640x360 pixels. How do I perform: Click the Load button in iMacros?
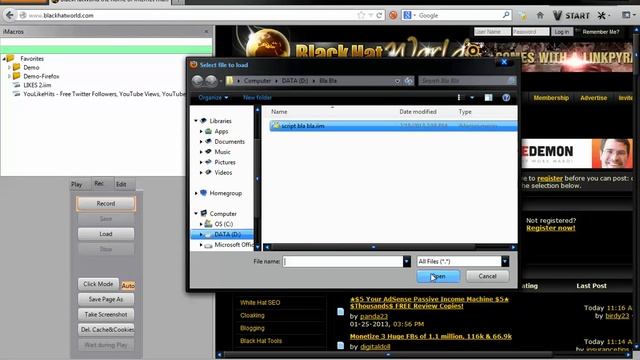106,234
